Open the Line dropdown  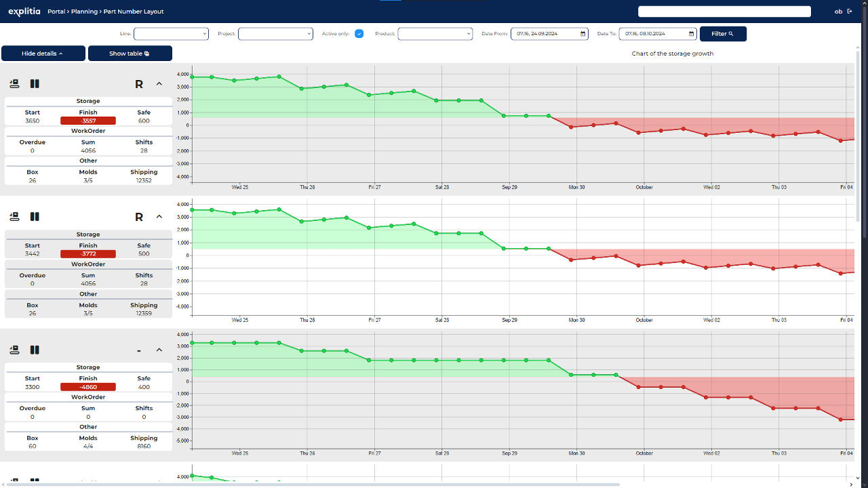pyautogui.click(x=171, y=33)
